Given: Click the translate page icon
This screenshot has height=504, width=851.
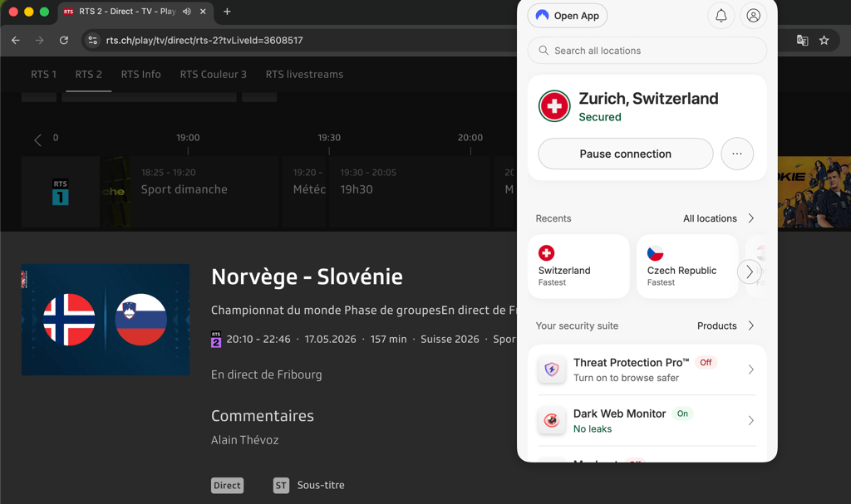Looking at the screenshot, I should coord(802,40).
